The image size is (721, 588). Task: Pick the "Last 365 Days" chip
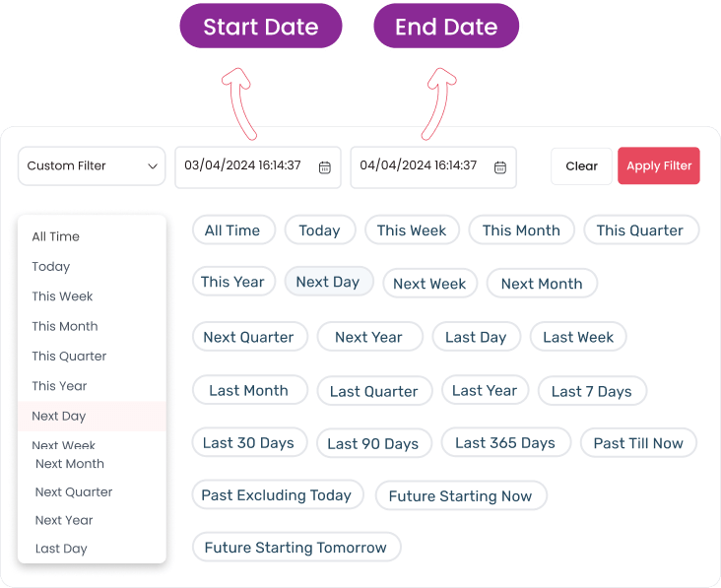(x=505, y=443)
